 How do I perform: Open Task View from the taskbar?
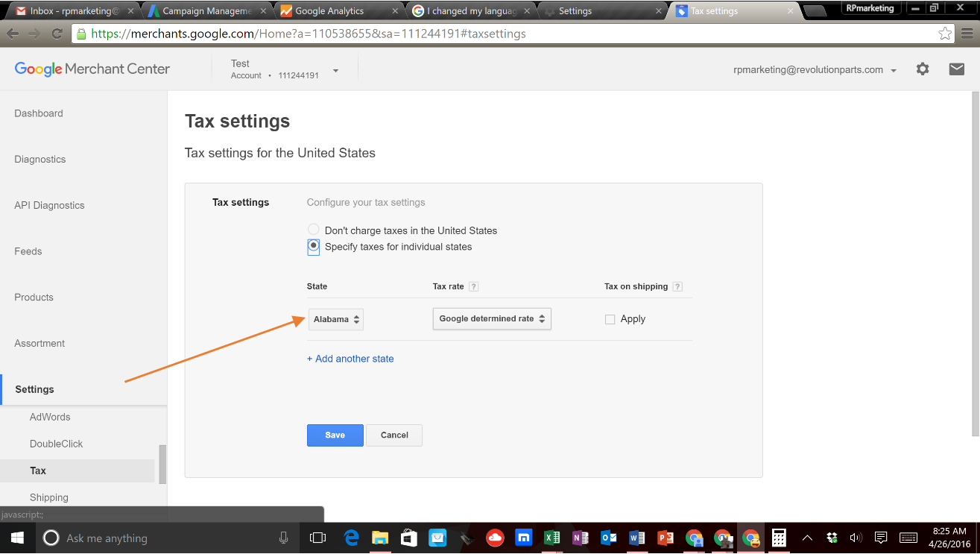pyautogui.click(x=317, y=538)
